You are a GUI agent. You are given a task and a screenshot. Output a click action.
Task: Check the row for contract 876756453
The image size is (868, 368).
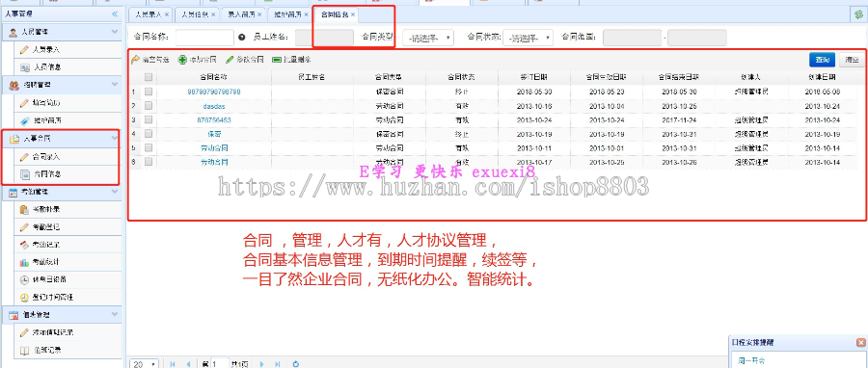coord(149,119)
